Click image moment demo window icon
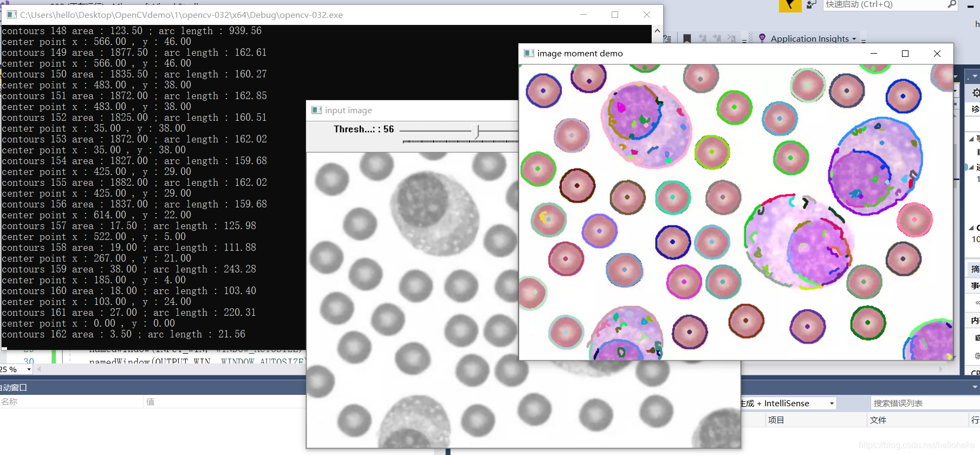The image size is (980, 455). coord(529,53)
